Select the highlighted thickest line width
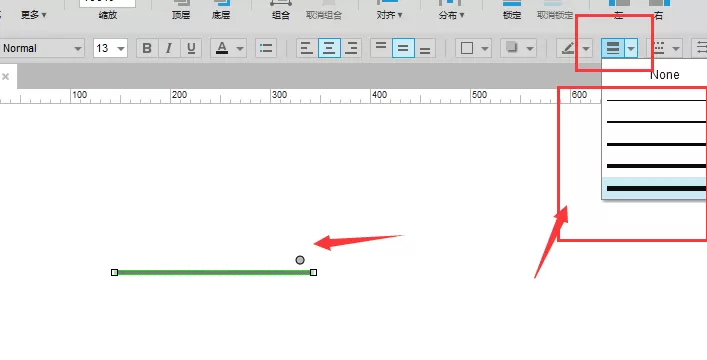The height and width of the screenshot is (360, 707). (x=654, y=188)
